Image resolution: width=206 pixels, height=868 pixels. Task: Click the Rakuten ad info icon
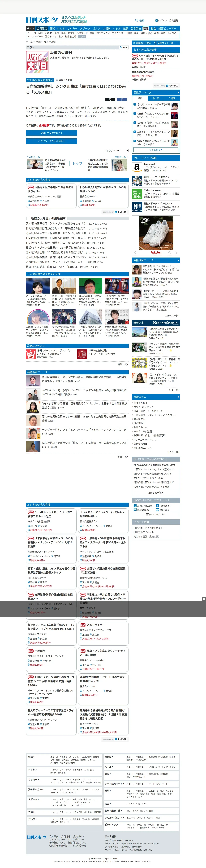point(170,252)
